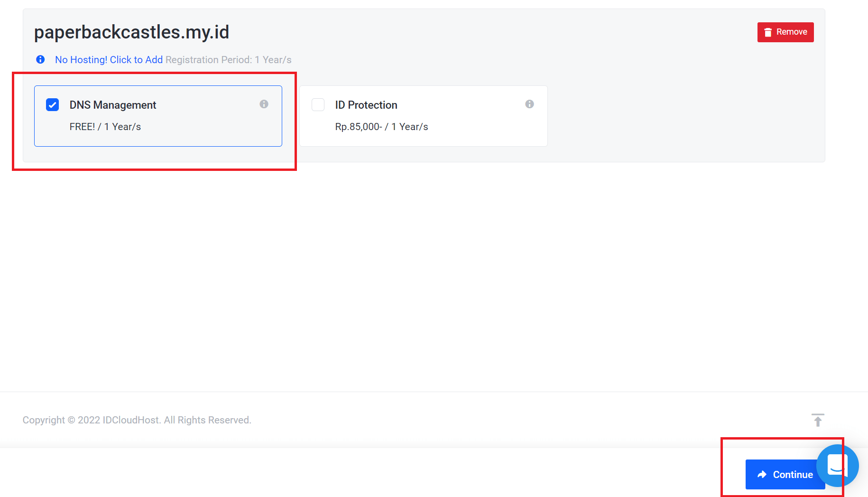Open the info tooltip beside ID Protection
Viewport: 868px width, 497px height.
coord(529,103)
